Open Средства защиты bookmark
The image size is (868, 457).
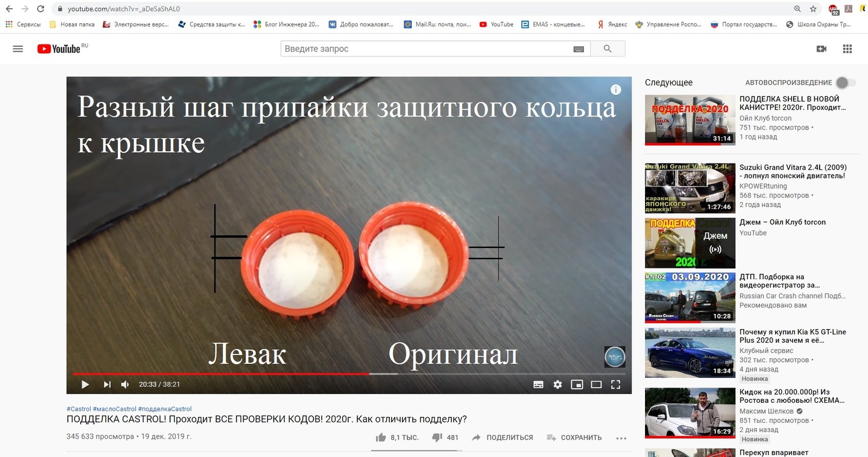pyautogui.click(x=212, y=24)
